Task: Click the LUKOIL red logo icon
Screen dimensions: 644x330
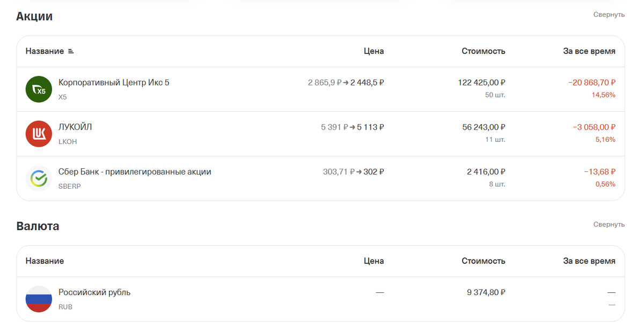Action: tap(39, 134)
